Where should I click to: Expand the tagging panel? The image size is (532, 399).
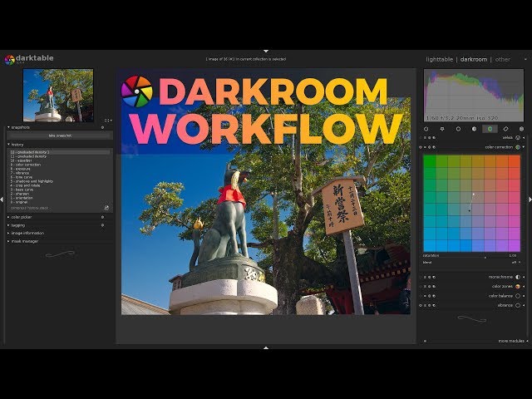tap(9, 225)
